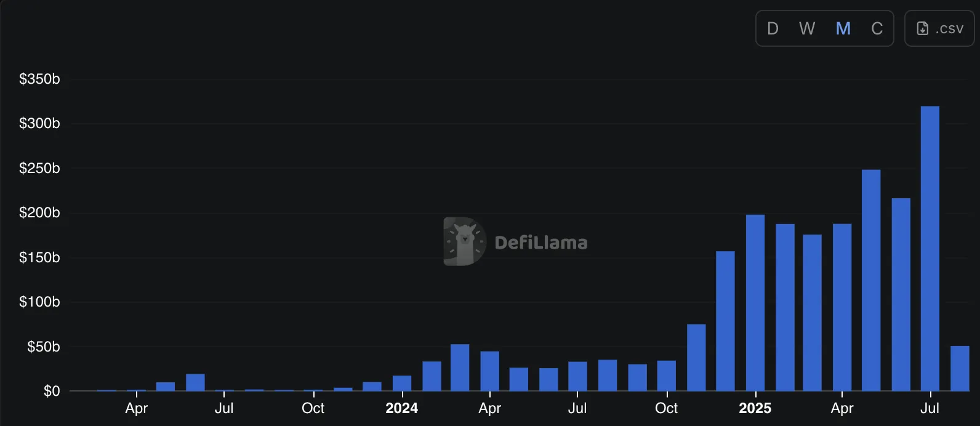Image resolution: width=980 pixels, height=426 pixels.
Task: Click the $0 y-axis label
Action: tap(52, 391)
